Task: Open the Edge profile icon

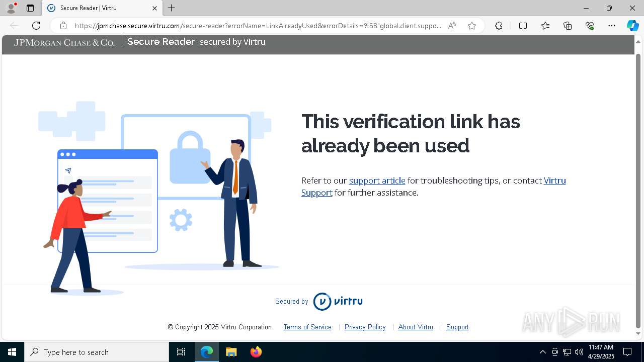Action: pyautogui.click(x=11, y=8)
